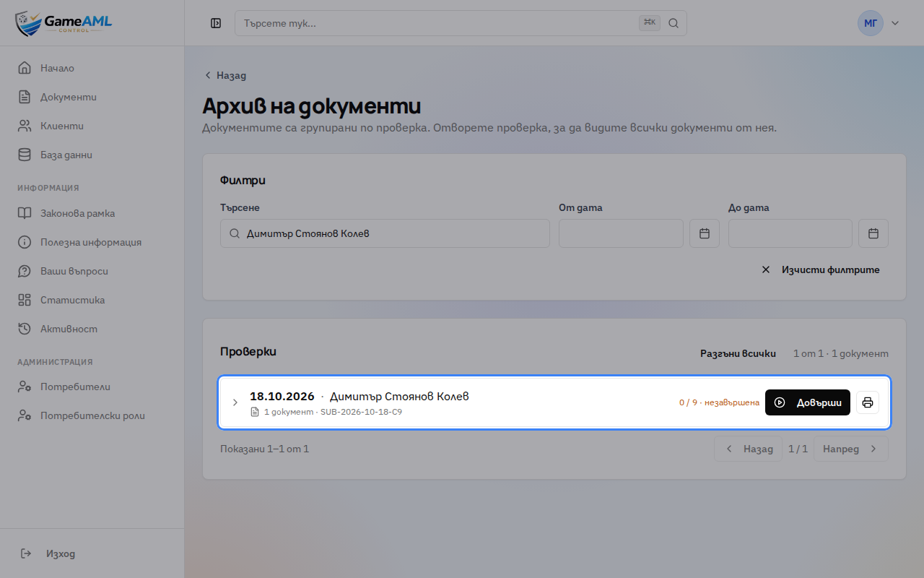The width and height of the screenshot is (924, 578).
Task: Click the ⌘K shortcut badge in the search bar
Action: (x=650, y=23)
